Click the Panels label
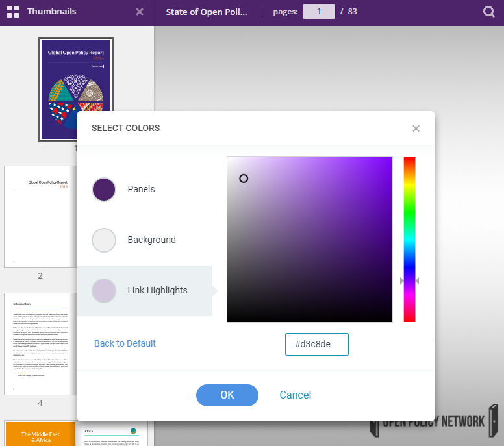Viewport: 504px width, 446px height. coord(141,190)
